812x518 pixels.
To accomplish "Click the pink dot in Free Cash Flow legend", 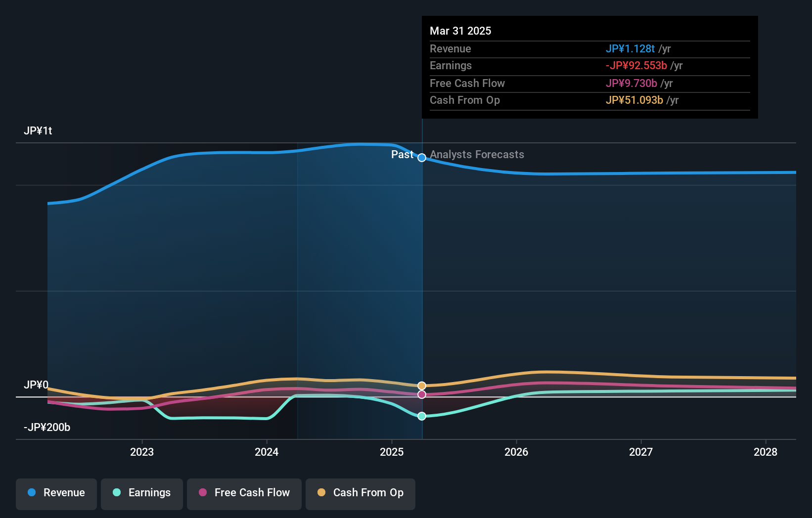I will (x=203, y=492).
